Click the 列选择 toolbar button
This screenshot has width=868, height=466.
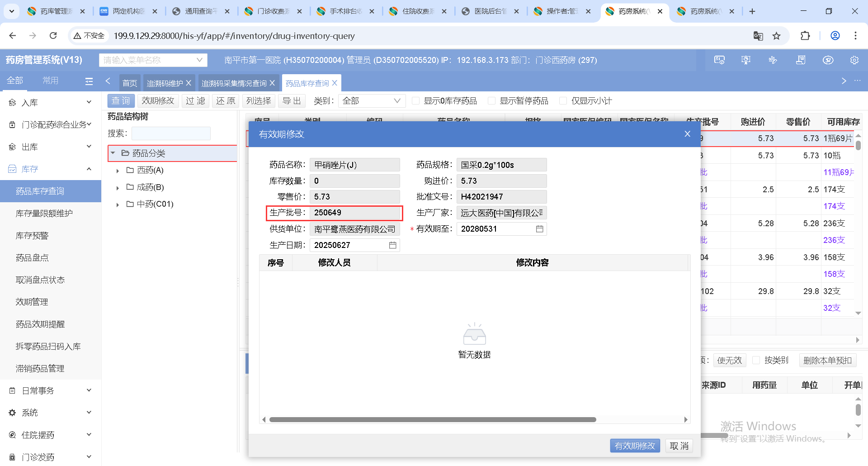click(259, 101)
